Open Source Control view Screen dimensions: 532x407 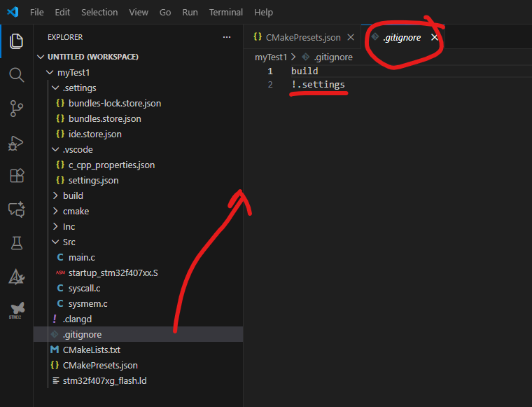point(16,109)
